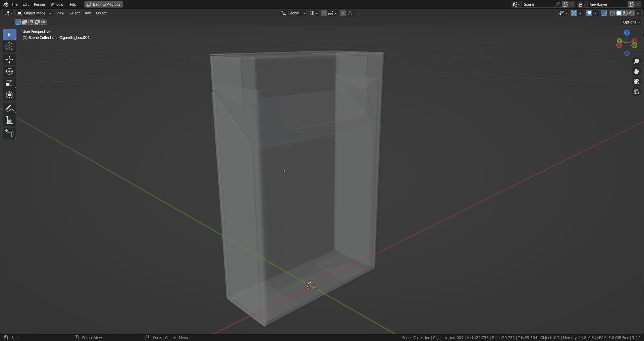The height and width of the screenshot is (341, 644).
Task: Toggle the scene pin icon
Action: click(x=558, y=4)
